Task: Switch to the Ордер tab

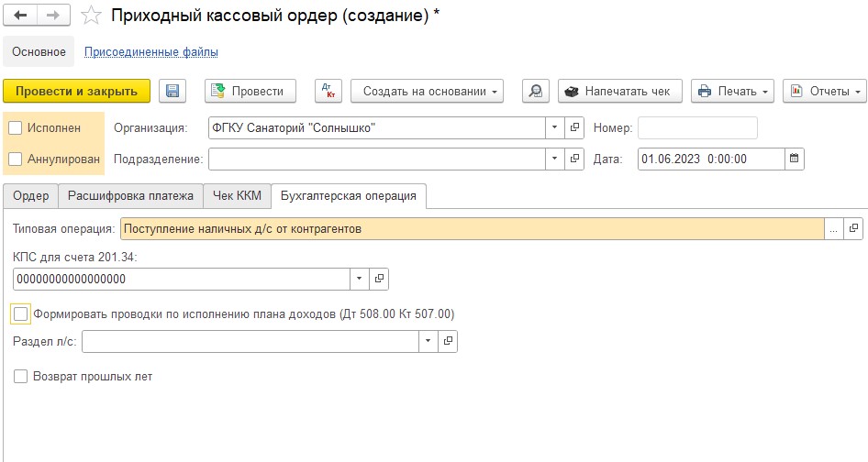Action: (31, 196)
